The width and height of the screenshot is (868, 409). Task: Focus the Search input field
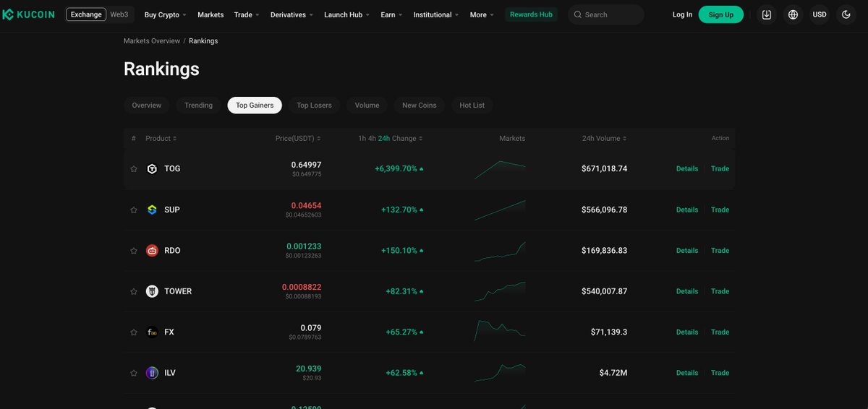pos(605,14)
